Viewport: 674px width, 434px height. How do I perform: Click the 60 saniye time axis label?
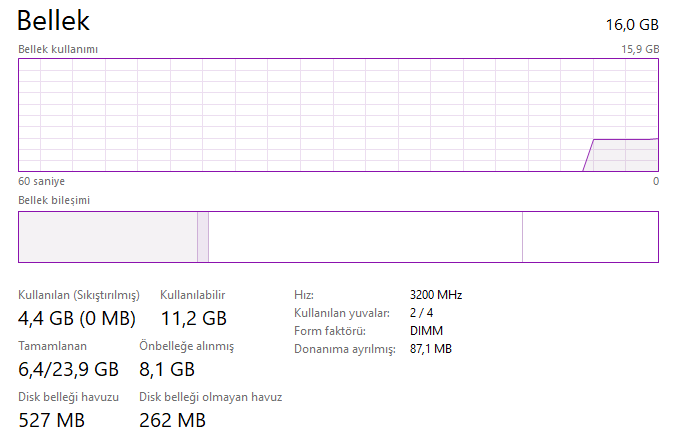pyautogui.click(x=41, y=181)
